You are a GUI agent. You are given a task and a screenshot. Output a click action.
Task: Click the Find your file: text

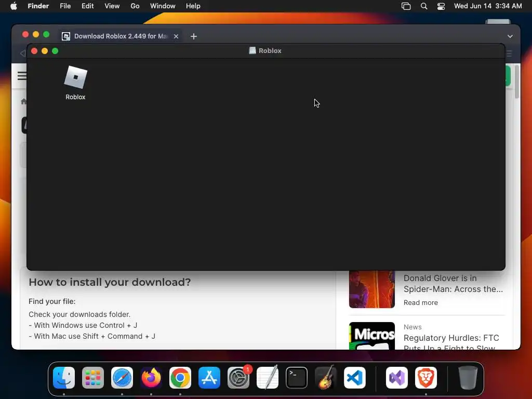click(x=52, y=302)
